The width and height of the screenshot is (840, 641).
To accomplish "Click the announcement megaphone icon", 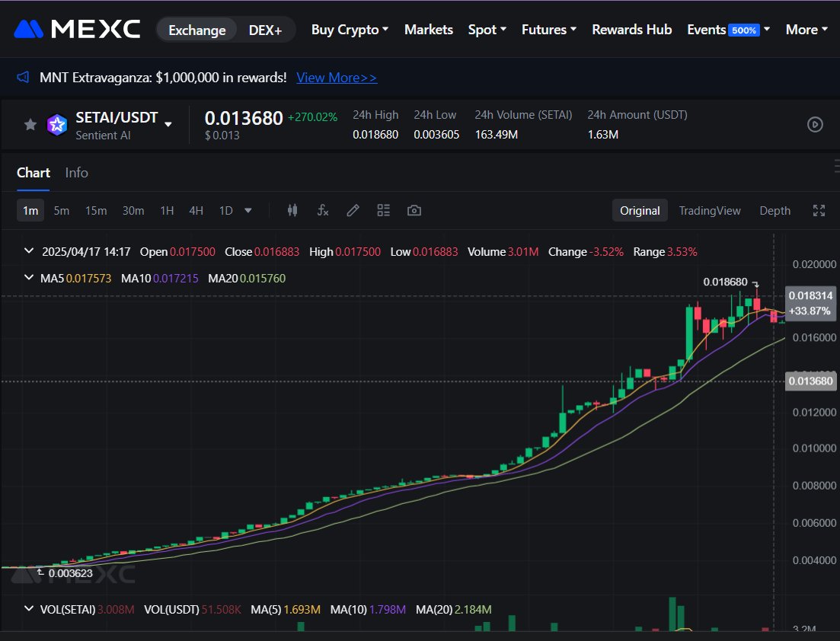I will point(23,77).
